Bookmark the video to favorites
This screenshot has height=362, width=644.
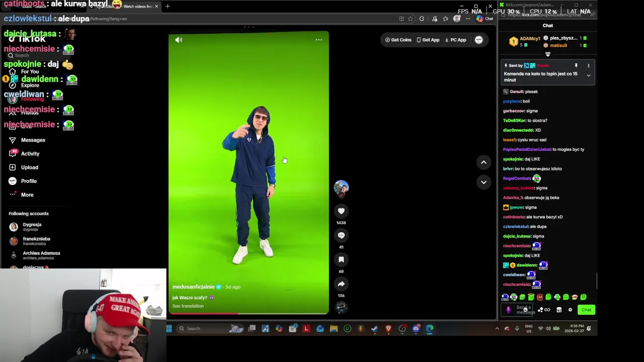tap(341, 259)
